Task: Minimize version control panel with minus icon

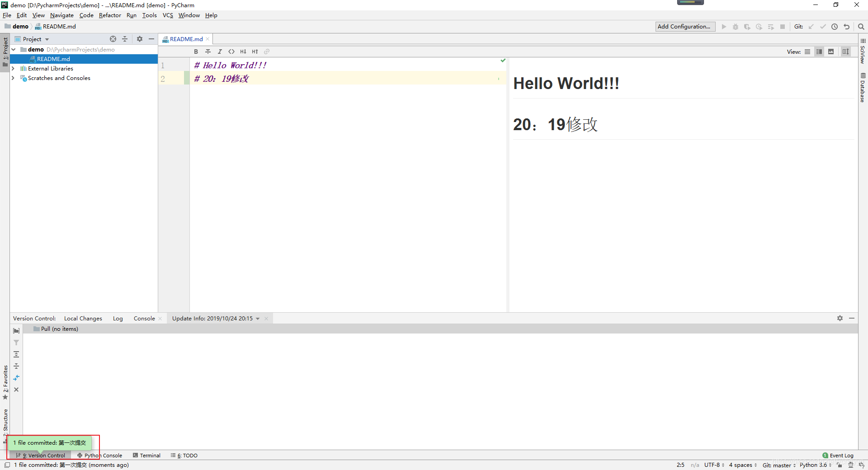Action: [x=852, y=318]
